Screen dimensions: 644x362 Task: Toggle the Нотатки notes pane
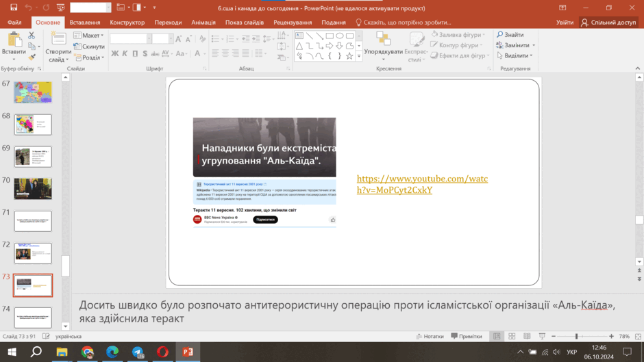point(430,336)
